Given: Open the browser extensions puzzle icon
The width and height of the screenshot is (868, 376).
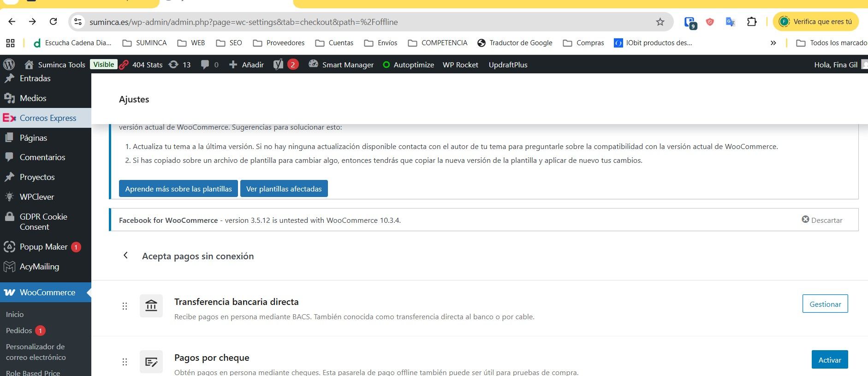Looking at the screenshot, I should [751, 22].
